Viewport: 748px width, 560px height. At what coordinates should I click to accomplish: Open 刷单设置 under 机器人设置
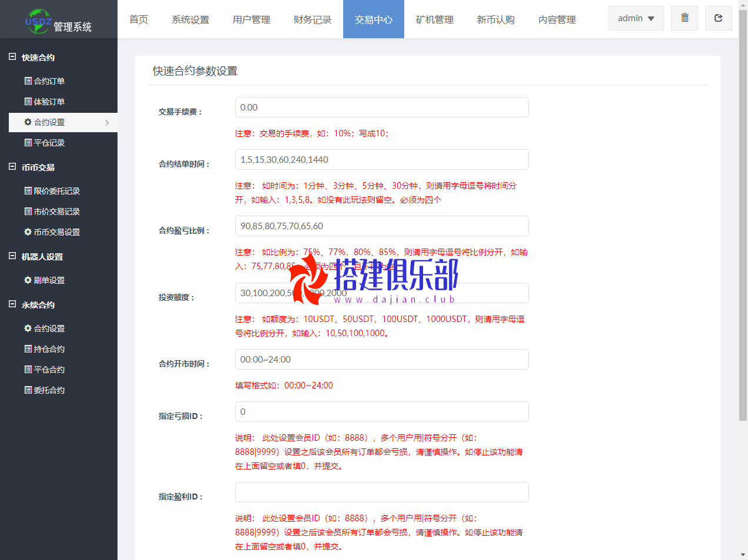pyautogui.click(x=49, y=280)
